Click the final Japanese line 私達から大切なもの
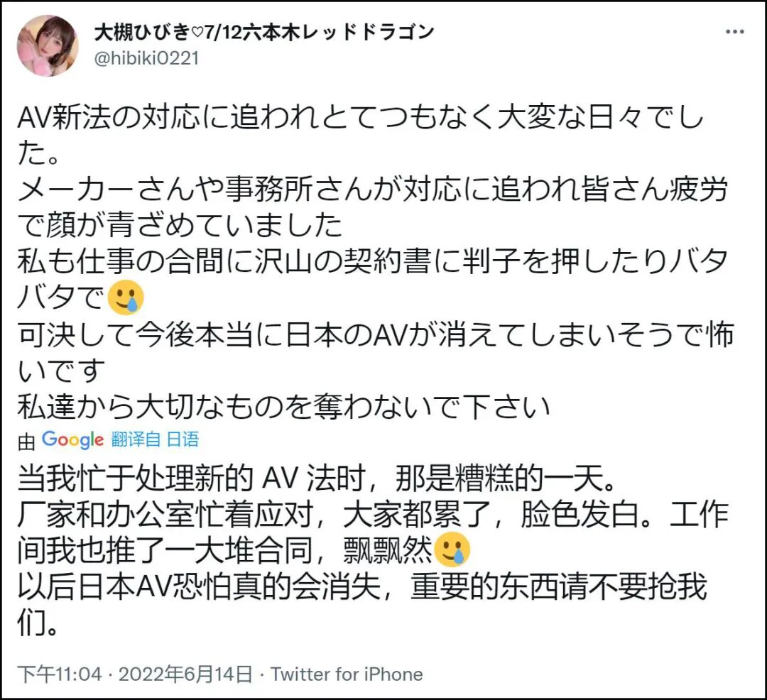 (283, 407)
